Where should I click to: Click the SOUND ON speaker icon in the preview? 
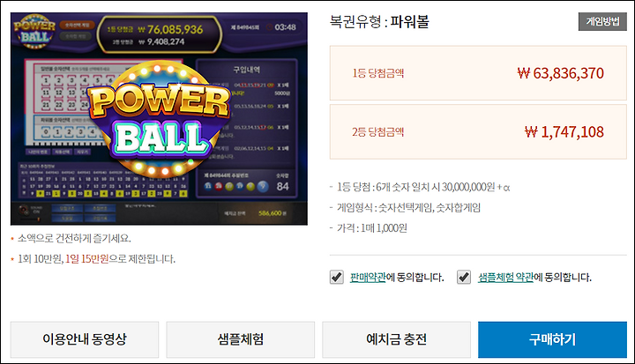click(x=25, y=211)
